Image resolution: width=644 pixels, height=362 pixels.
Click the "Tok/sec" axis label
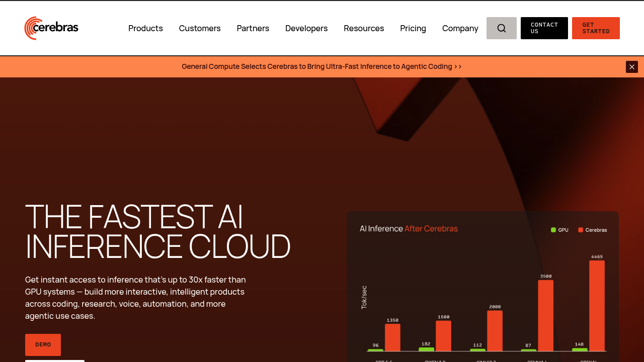[364, 297]
